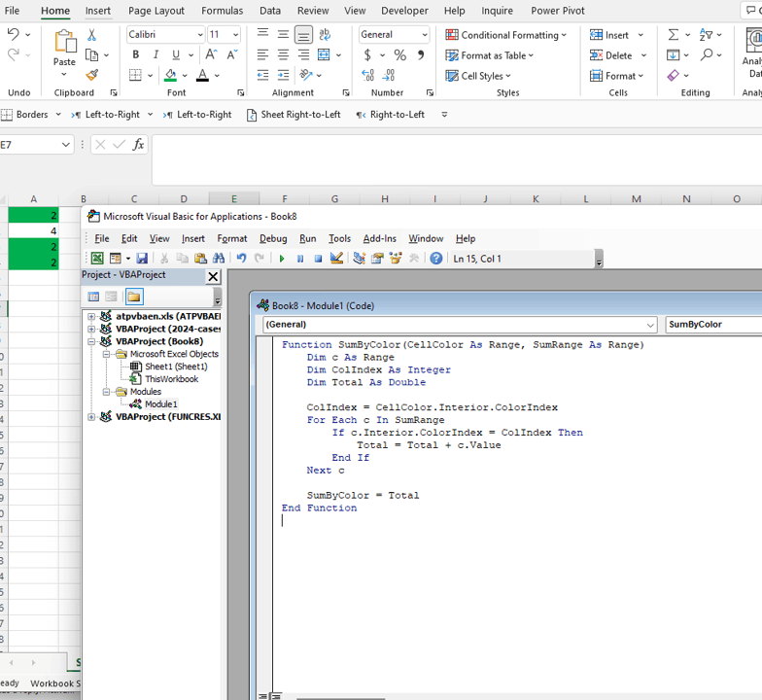The width and height of the screenshot is (762, 700).
Task: Click the Decrease Decimal icon
Action: point(389,75)
